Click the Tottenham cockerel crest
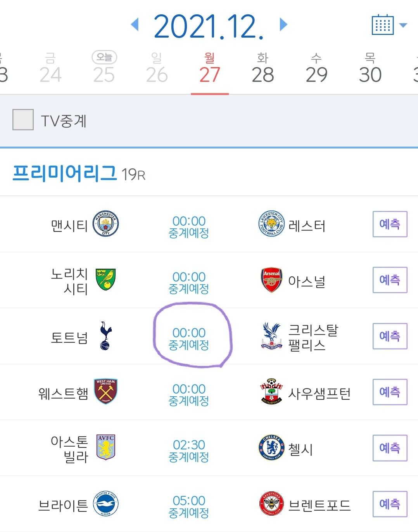The width and height of the screenshot is (418, 532). (105, 336)
